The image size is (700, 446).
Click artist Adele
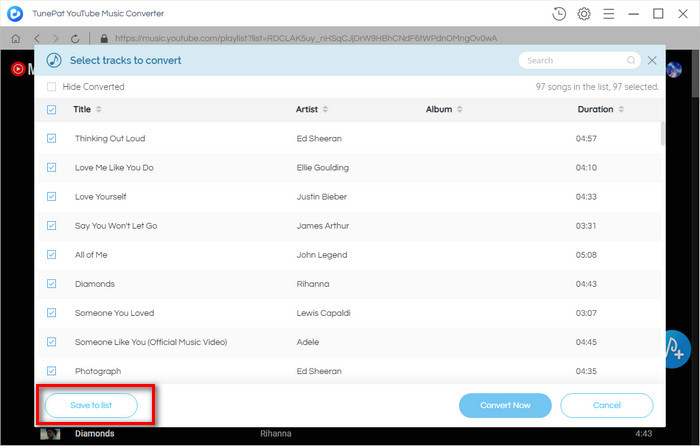308,342
